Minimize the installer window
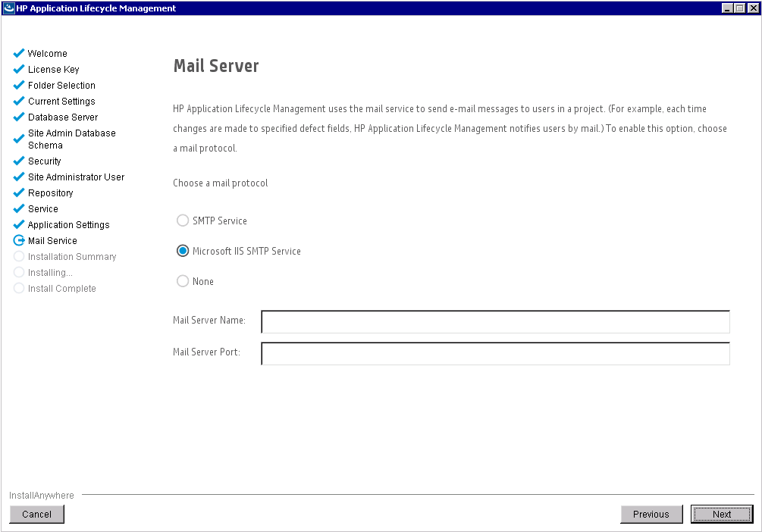The image size is (762, 532). click(727, 8)
